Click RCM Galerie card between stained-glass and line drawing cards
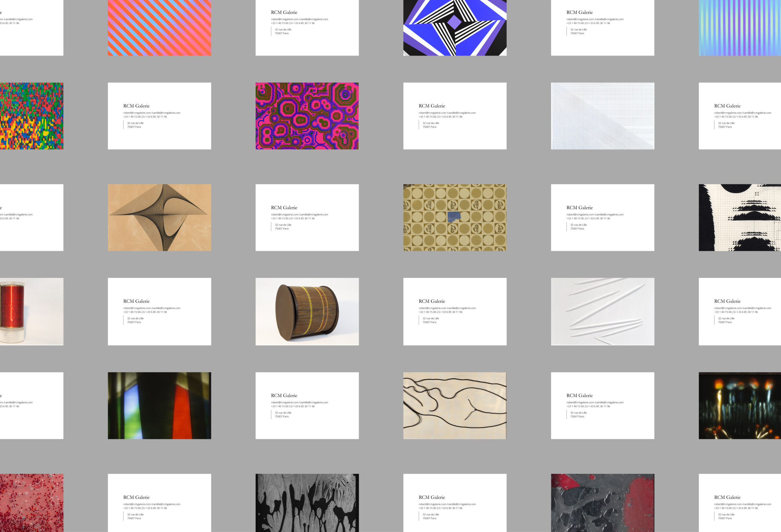Screen dimensions: 781x532 pos(307,405)
